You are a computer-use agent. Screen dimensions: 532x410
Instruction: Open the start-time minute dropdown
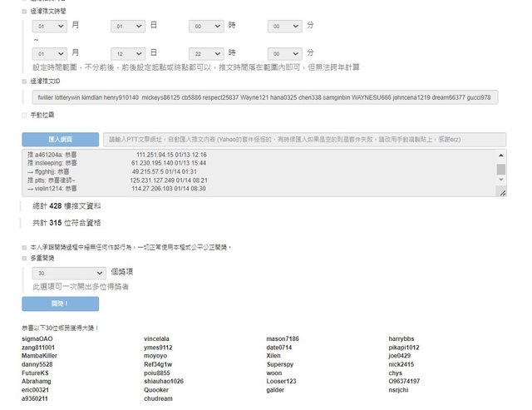284,27
